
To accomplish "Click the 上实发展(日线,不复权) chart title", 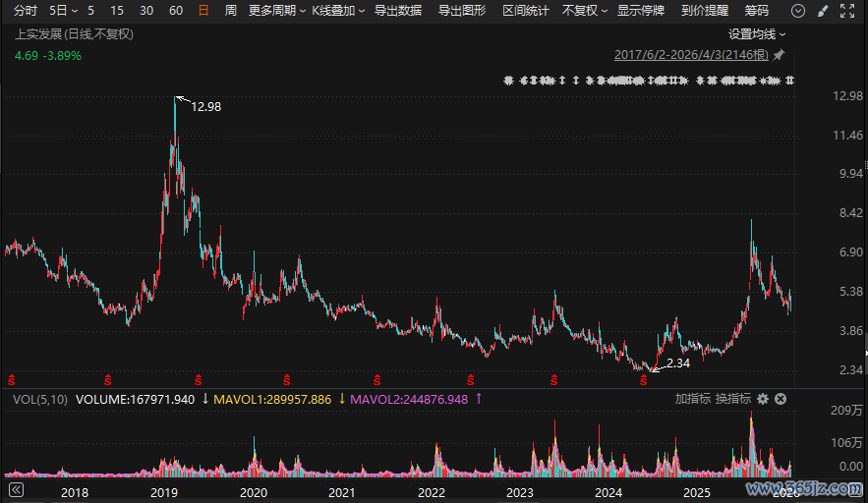I will [74, 34].
